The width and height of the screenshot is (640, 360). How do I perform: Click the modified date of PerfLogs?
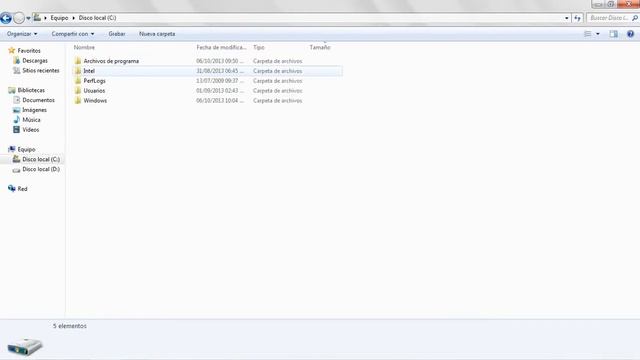pos(220,81)
